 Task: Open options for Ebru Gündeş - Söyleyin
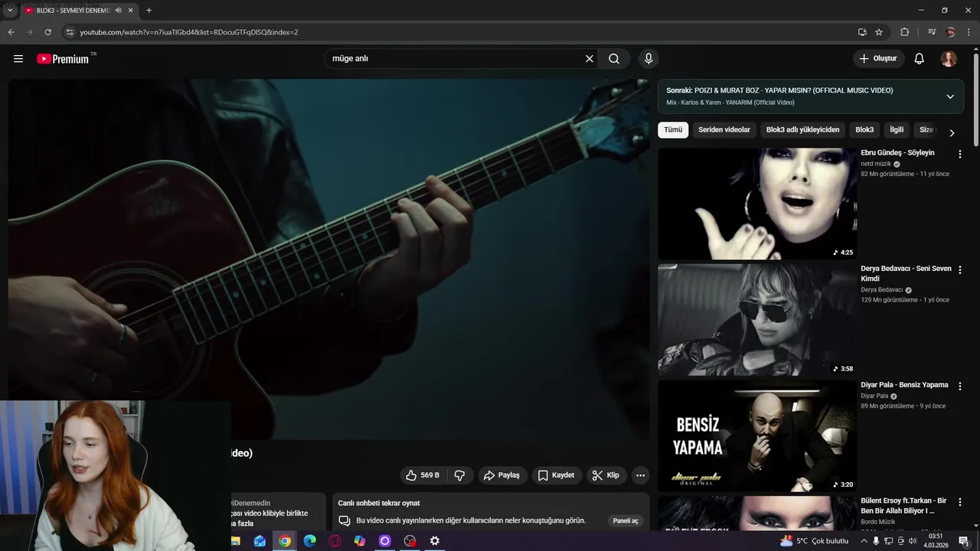(959, 154)
